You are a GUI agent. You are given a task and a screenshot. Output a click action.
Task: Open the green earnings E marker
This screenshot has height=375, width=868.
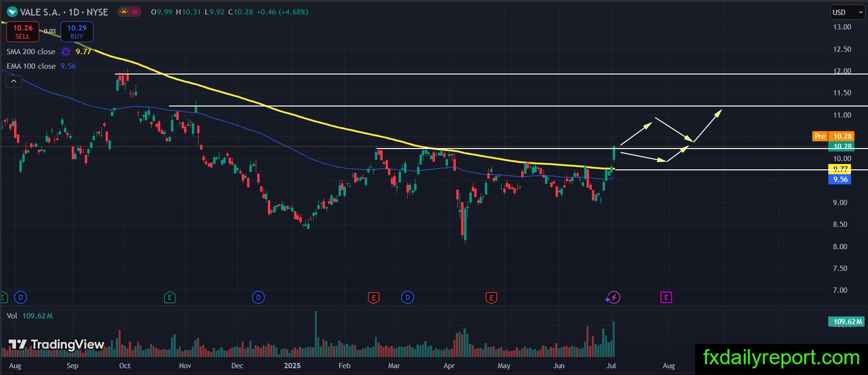[170, 297]
